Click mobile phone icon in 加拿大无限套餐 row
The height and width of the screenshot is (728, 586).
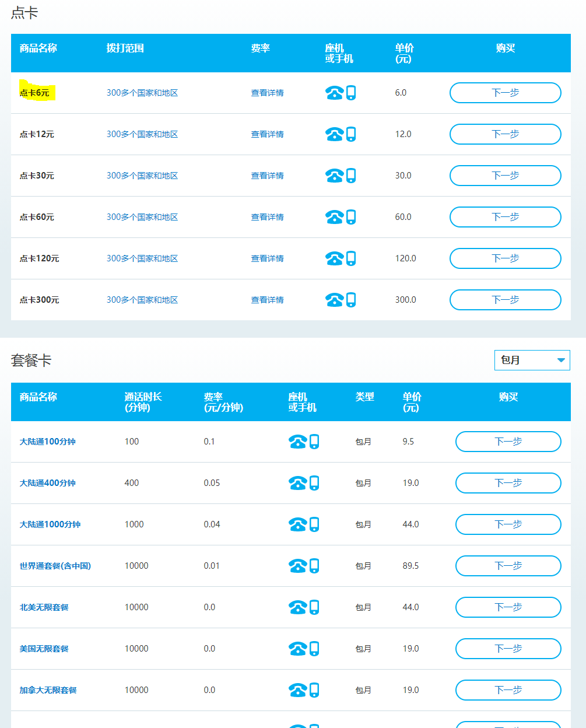click(x=314, y=690)
